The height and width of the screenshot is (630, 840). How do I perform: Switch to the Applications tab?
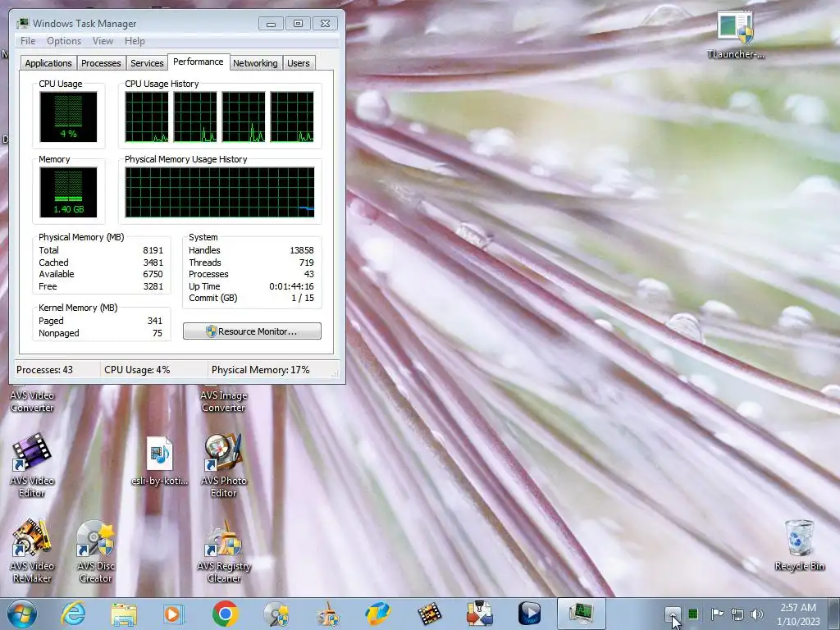click(48, 63)
